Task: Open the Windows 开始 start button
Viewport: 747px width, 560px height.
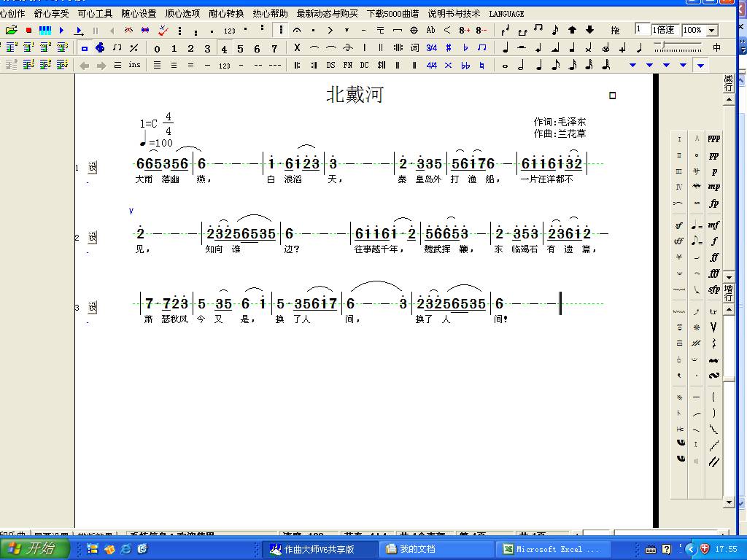Action: pos(34,548)
